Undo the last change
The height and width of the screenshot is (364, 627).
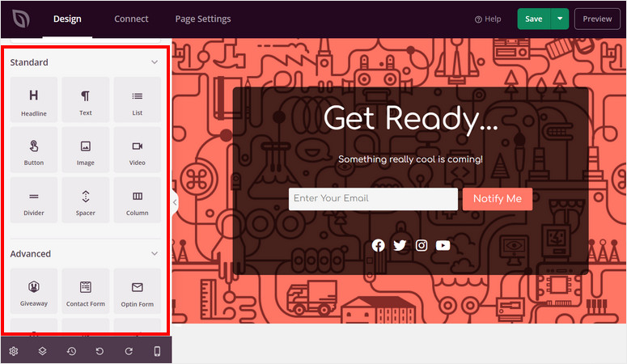click(x=100, y=351)
